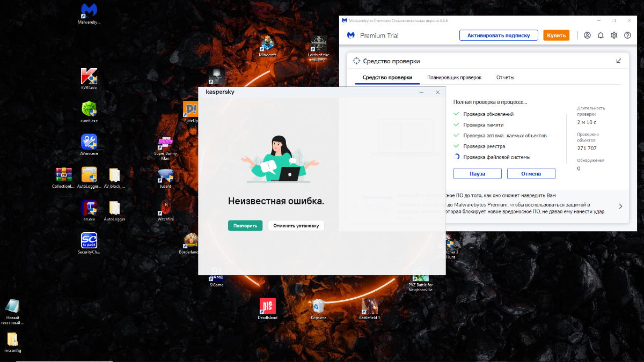Click the Проверка обновлений scan step
Image resolution: width=644 pixels, height=362 pixels.
click(x=488, y=114)
